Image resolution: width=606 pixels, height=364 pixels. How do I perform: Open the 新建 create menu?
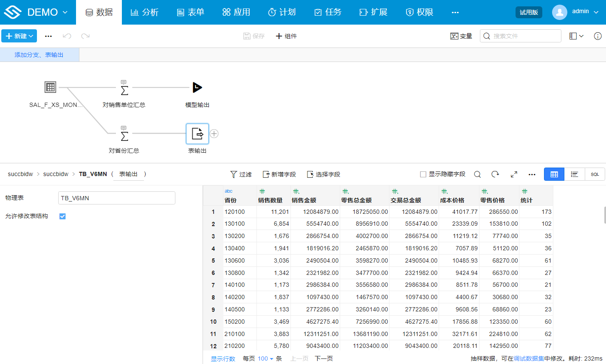point(19,36)
